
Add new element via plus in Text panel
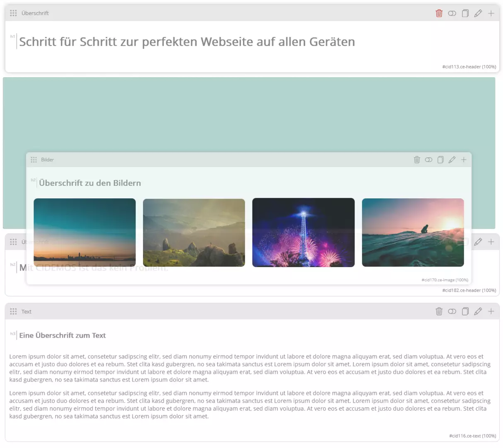coord(491,312)
